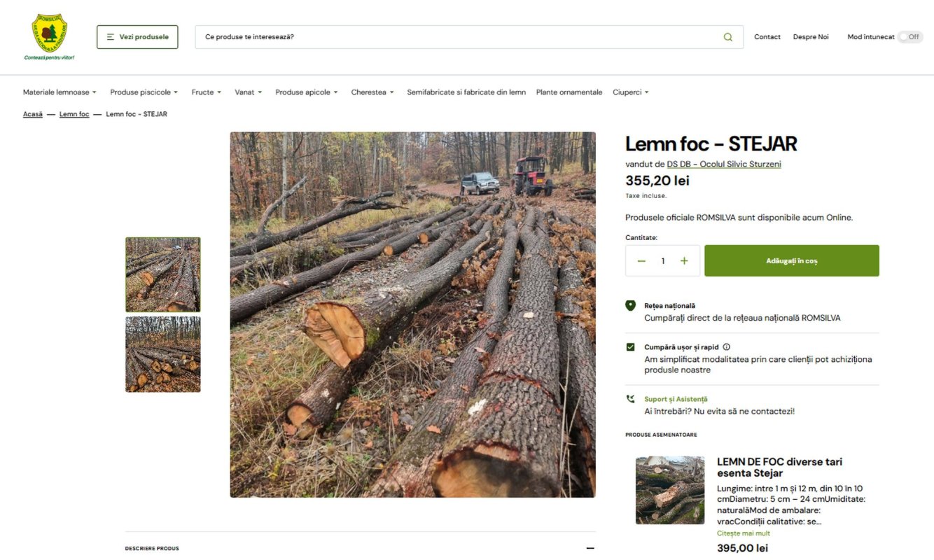Click the info icon beside Cumpără ușor și rapid

click(x=726, y=347)
